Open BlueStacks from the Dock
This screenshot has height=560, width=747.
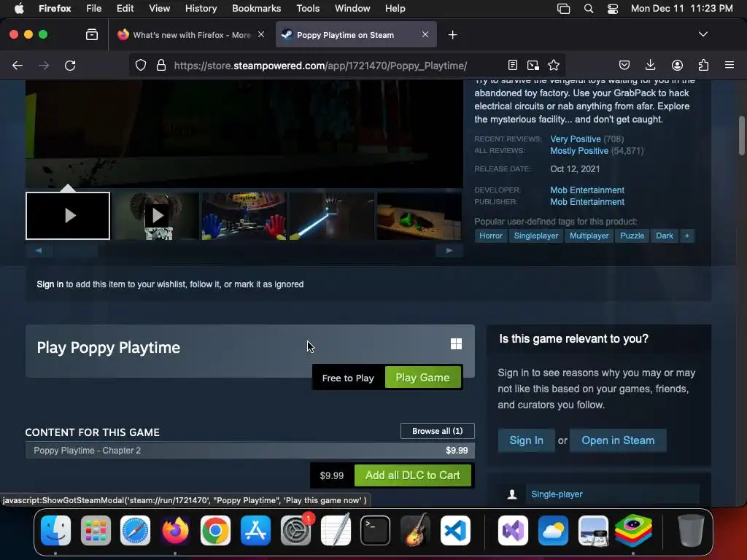(633, 531)
